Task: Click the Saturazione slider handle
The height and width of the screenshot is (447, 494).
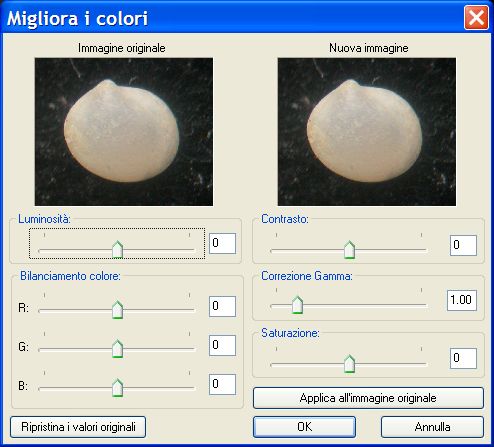Action: tap(349, 364)
